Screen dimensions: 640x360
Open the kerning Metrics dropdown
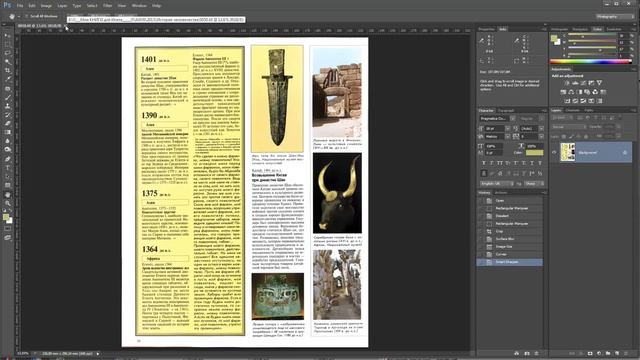pyautogui.click(x=507, y=136)
